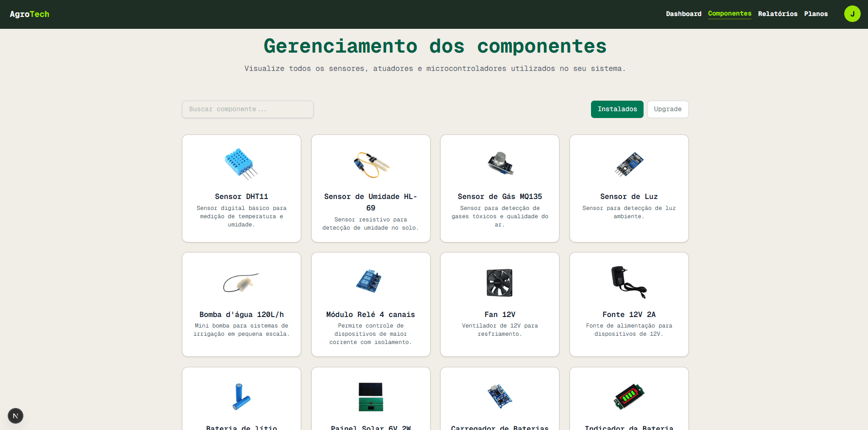Open the Dashboard page
This screenshot has width=868, height=430.
683,14
